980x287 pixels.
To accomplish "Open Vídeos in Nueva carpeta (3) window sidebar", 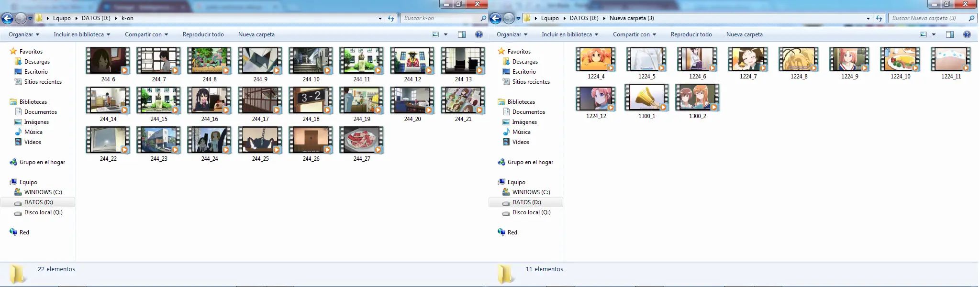I will (521, 142).
